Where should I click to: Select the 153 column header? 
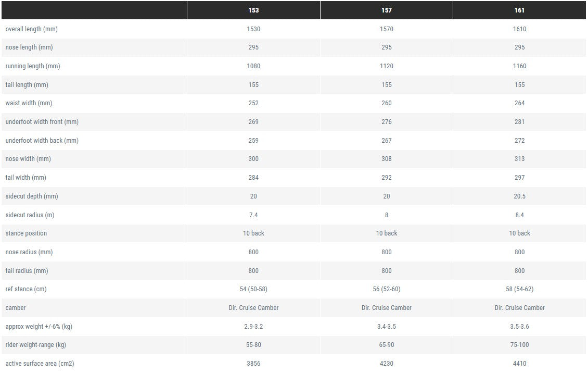253,10
